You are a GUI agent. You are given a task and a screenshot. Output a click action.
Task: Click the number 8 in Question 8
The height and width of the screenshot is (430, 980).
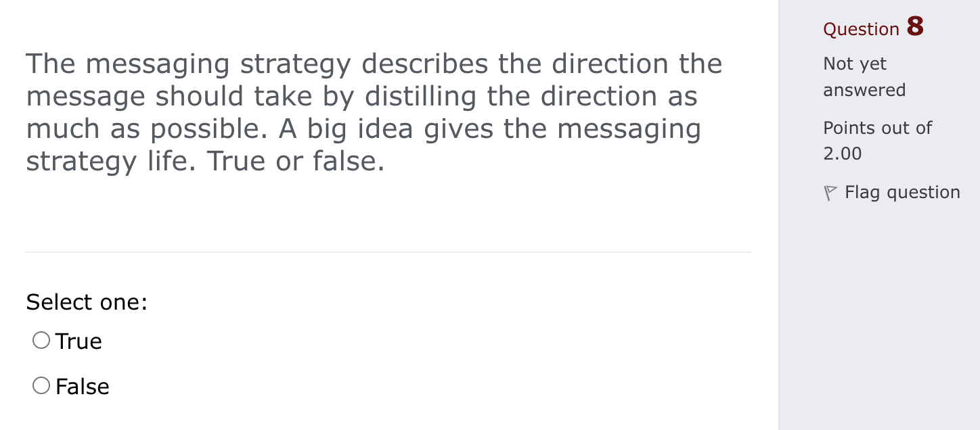click(915, 26)
